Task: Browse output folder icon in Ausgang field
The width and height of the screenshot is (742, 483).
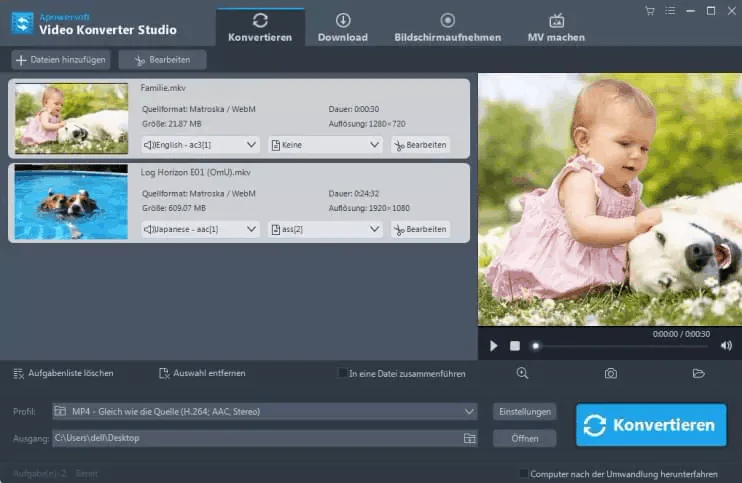Action: coord(469,439)
